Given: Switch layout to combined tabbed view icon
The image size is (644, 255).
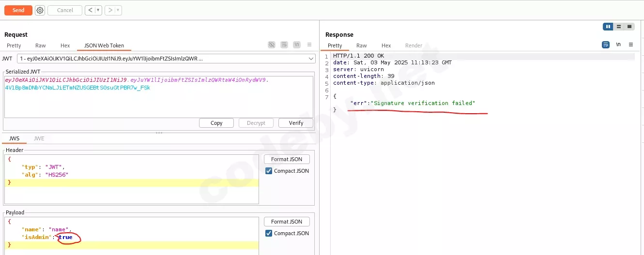Looking at the screenshot, I should coord(629,27).
